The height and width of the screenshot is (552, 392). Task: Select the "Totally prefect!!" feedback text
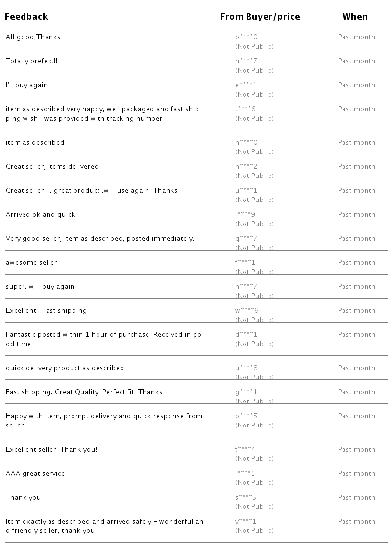point(32,61)
